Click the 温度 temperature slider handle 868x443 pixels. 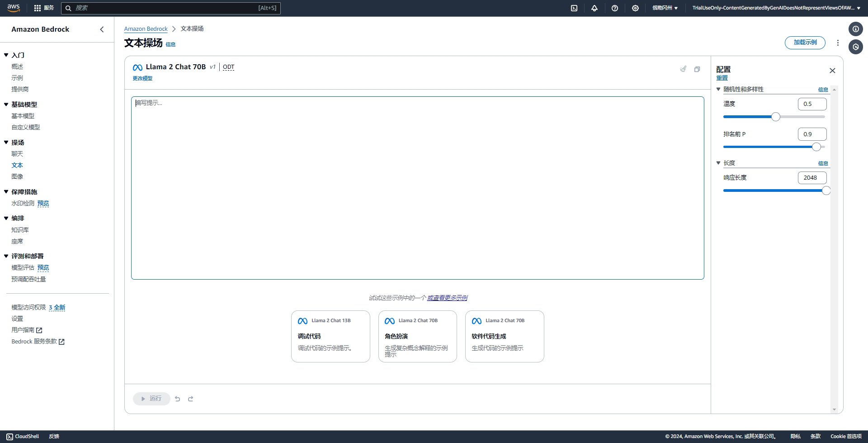tap(776, 117)
